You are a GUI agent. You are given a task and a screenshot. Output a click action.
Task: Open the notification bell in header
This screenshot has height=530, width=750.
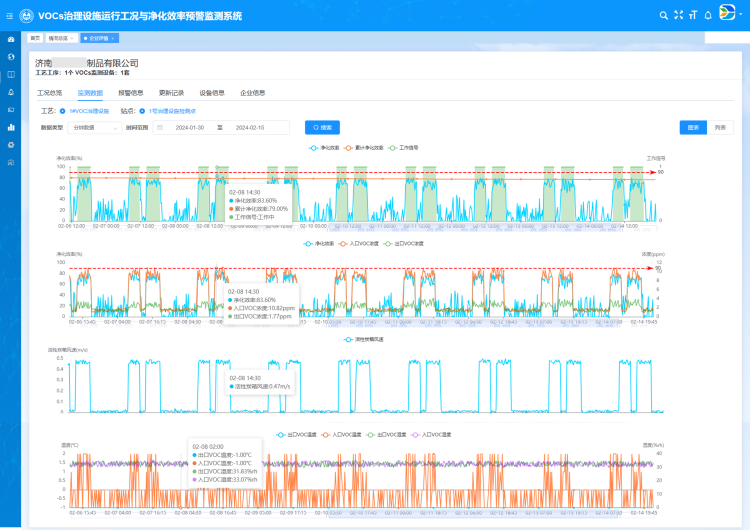pos(708,16)
